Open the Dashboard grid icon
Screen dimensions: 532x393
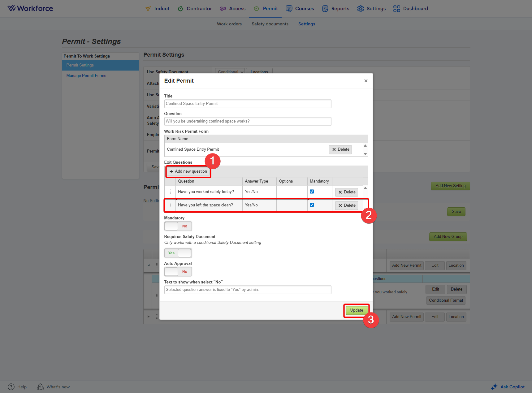point(396,9)
